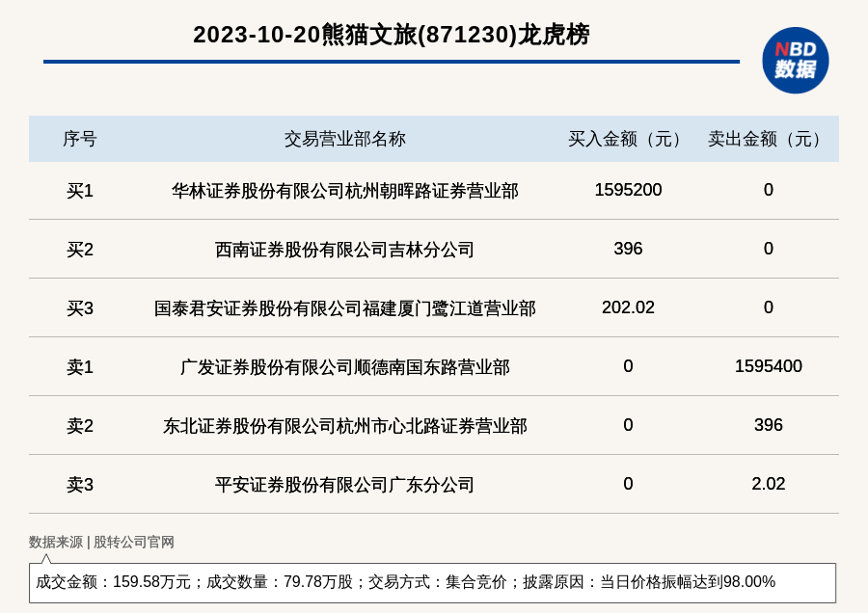Click the 卖出金额（元） column header
The width and height of the screenshot is (868, 613).
tap(768, 139)
